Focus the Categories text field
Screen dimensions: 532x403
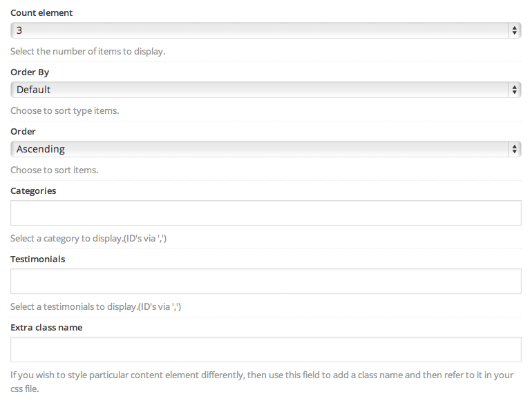click(x=266, y=213)
